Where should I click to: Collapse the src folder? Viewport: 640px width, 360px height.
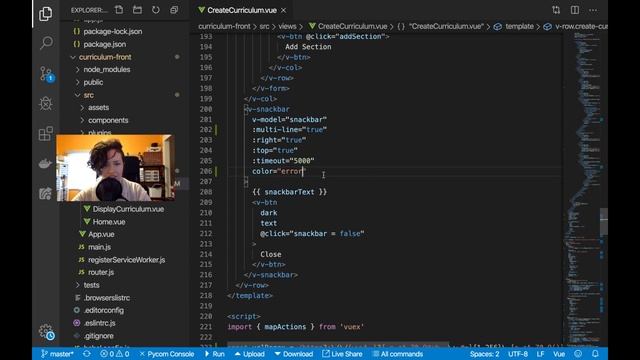[x=89, y=95]
